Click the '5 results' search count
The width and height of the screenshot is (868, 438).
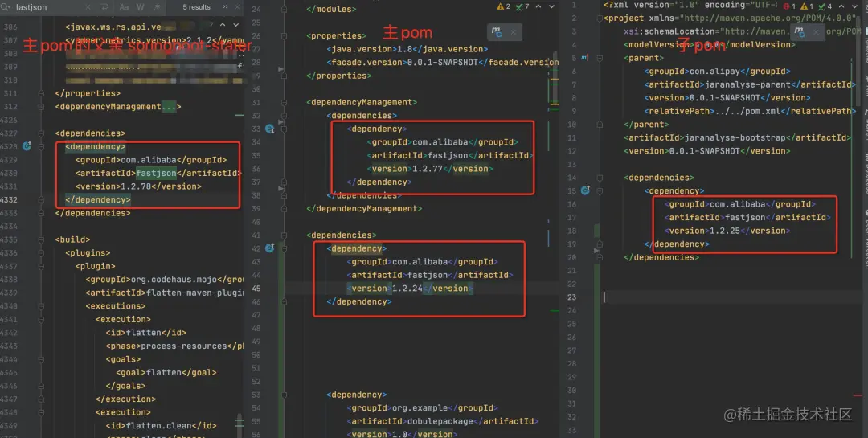197,7
